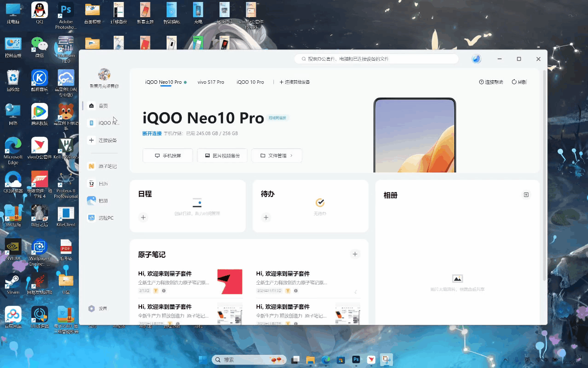Open Microsoft Edge from the taskbar

[x=326, y=360]
